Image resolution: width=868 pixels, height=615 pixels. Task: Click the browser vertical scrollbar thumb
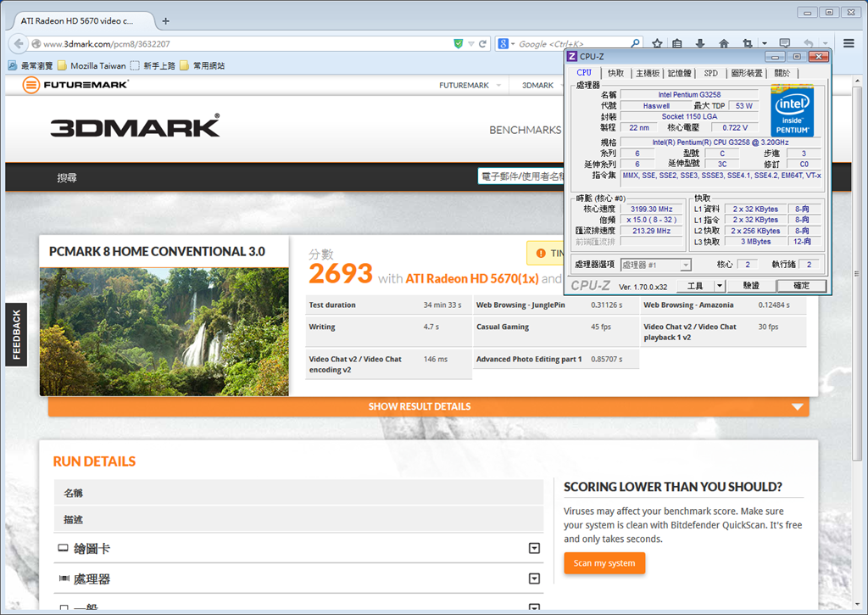(857, 272)
